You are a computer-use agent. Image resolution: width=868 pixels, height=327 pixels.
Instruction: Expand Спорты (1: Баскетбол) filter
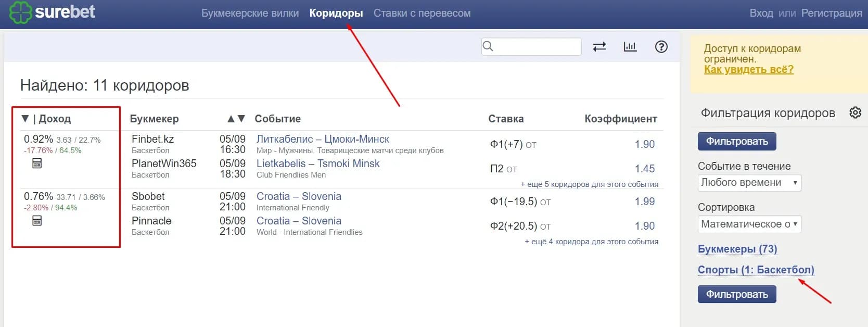click(756, 270)
